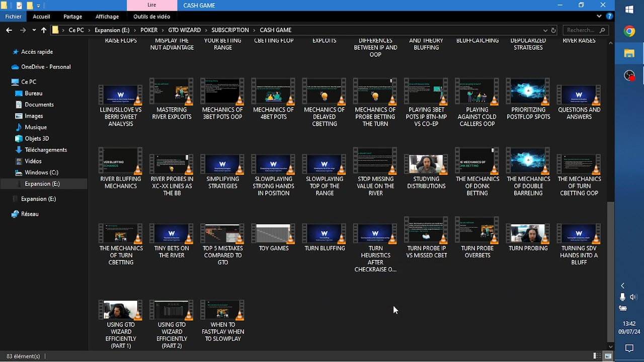Screen dimensions: 644x362
Task: Open the QUESTIONS AND ANSWERS video
Action: [579, 102]
